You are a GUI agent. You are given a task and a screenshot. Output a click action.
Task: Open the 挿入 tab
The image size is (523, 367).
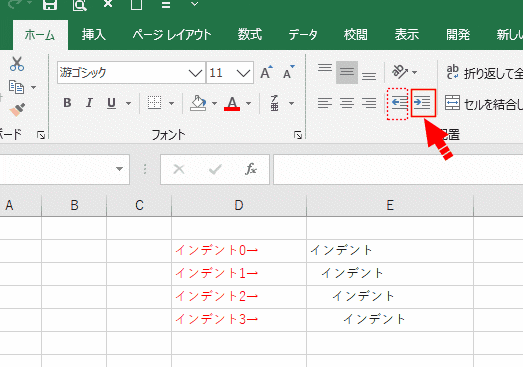click(94, 35)
